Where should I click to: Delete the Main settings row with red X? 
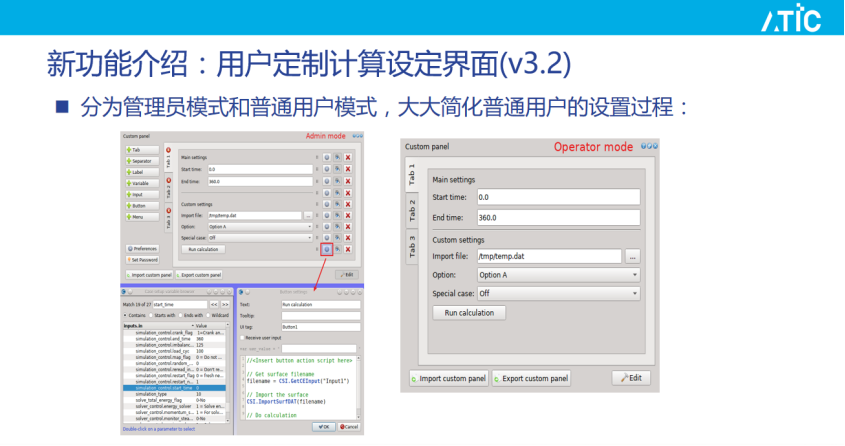click(348, 157)
